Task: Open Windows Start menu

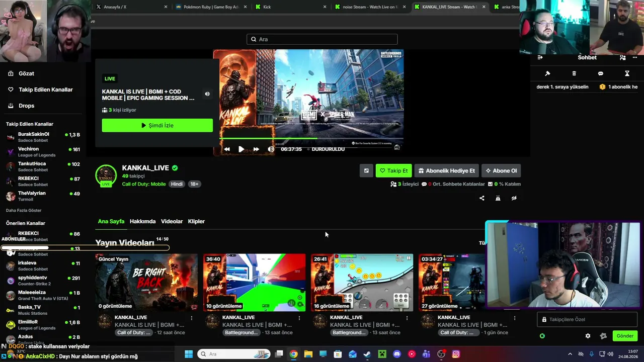Action: click(189, 354)
